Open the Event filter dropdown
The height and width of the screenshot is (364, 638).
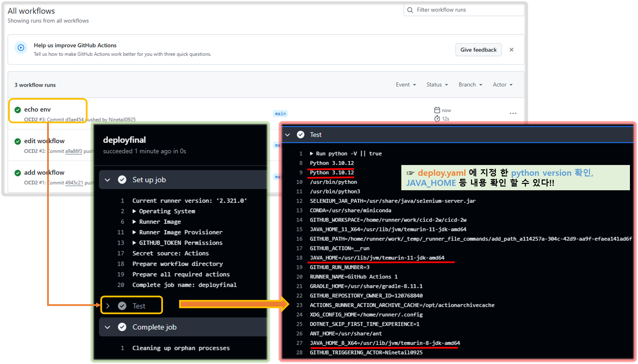406,85
